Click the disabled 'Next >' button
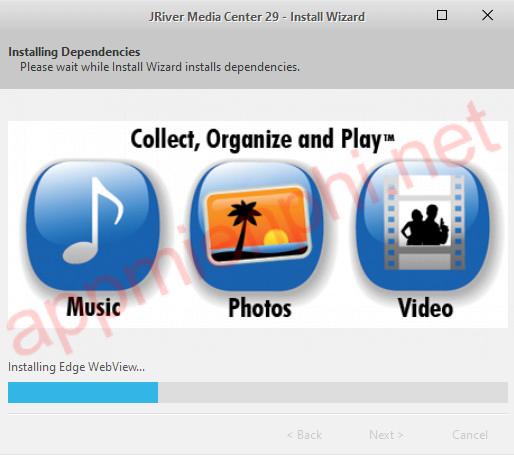This screenshot has width=514, height=455. click(386, 435)
